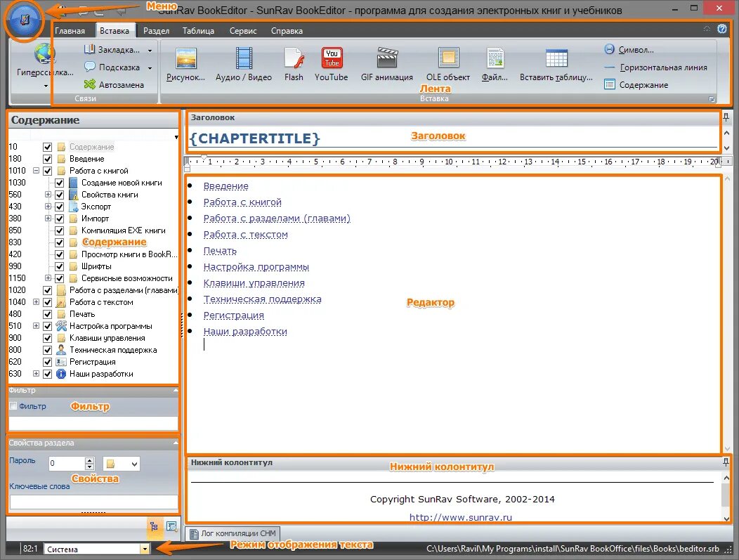Insert a YouTube video
The height and width of the screenshot is (560, 739).
(x=332, y=58)
